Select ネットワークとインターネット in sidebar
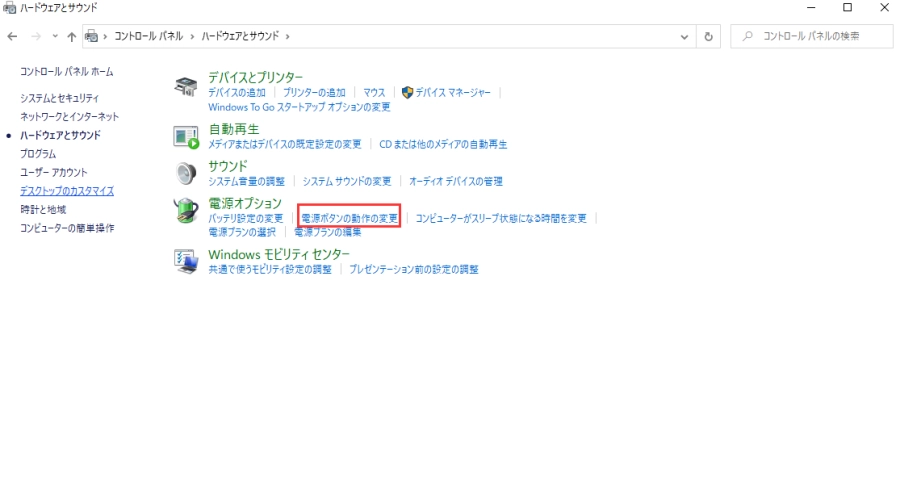The width and height of the screenshot is (900, 494). click(69, 116)
